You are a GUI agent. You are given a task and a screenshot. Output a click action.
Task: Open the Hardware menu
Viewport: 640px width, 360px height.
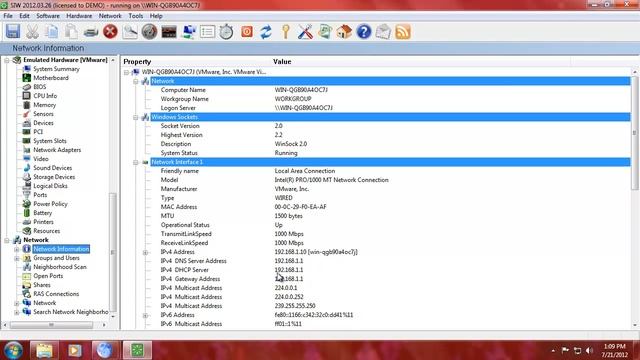point(79,16)
